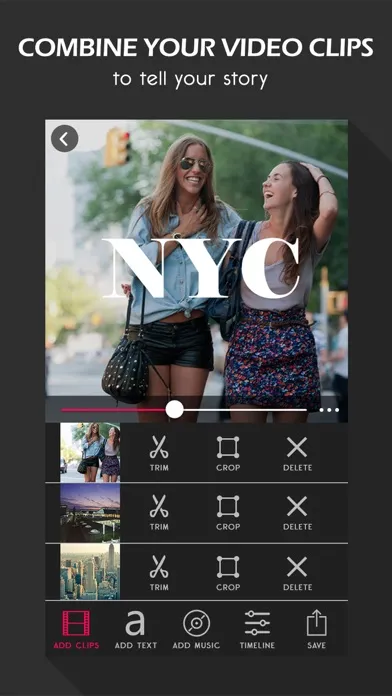This screenshot has height=696, width=392.
Task: Select the sunset waterfront clip thumbnail
Action: (x=90, y=513)
